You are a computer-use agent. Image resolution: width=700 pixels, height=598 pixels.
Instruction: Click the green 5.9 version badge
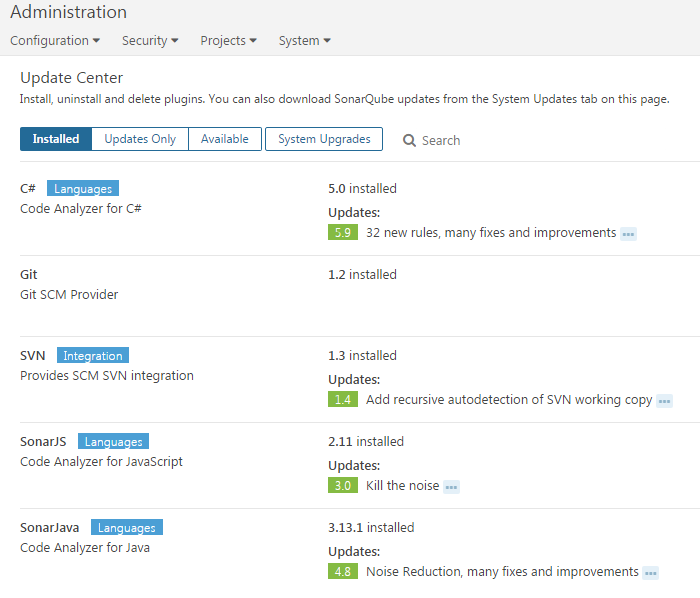pos(343,233)
